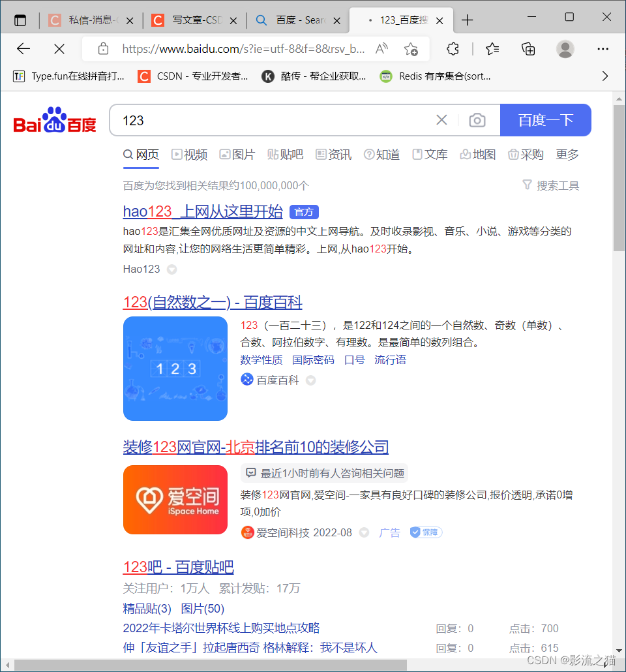Select the 文库 search category
The height and width of the screenshot is (672, 626).
pyautogui.click(x=430, y=154)
